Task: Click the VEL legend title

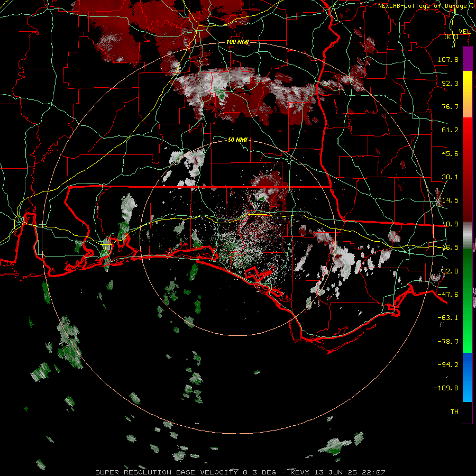Action: pyautogui.click(x=464, y=31)
